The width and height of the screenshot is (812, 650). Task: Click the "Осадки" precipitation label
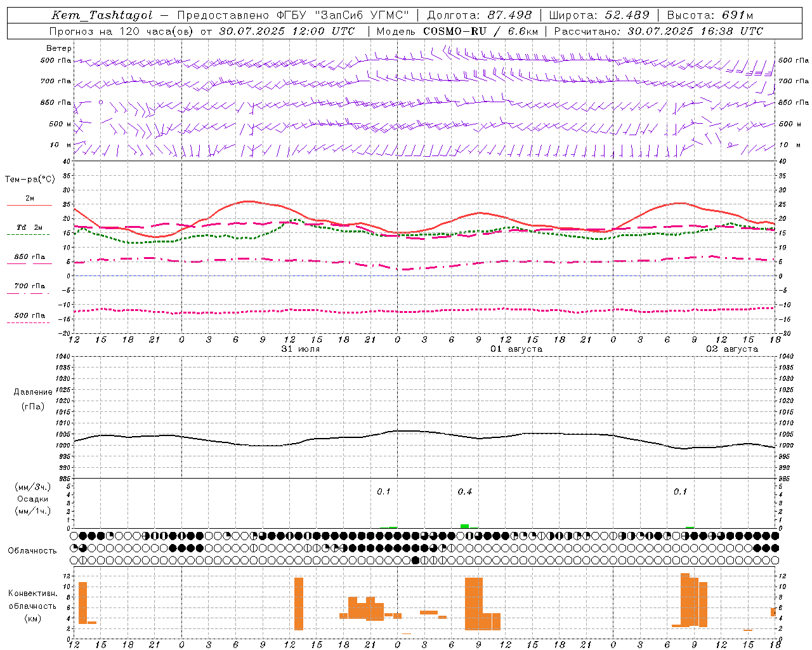click(33, 499)
